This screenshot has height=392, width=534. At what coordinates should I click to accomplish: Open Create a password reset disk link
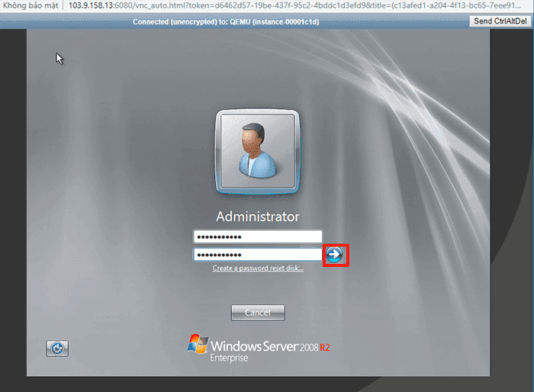click(x=258, y=268)
